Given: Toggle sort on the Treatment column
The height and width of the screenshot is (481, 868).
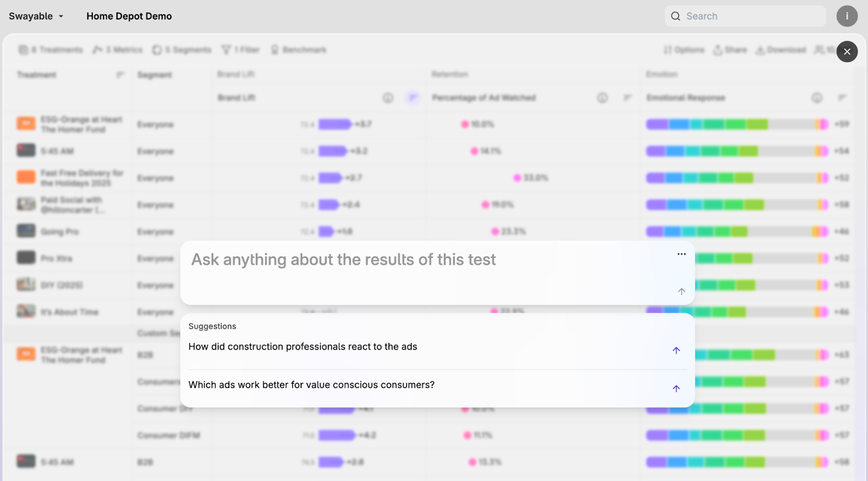Looking at the screenshot, I should point(120,75).
